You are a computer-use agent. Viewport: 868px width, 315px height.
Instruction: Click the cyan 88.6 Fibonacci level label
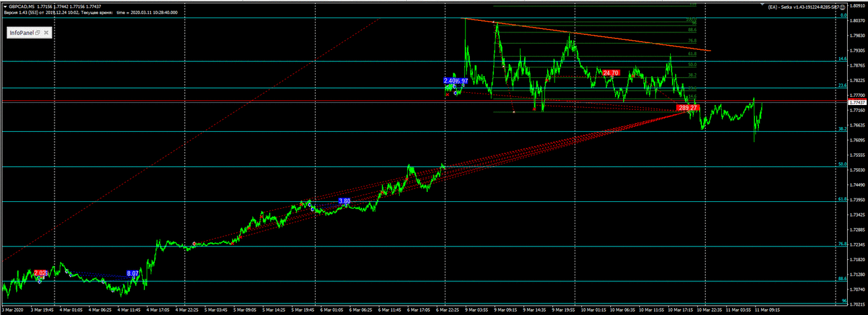point(842,278)
